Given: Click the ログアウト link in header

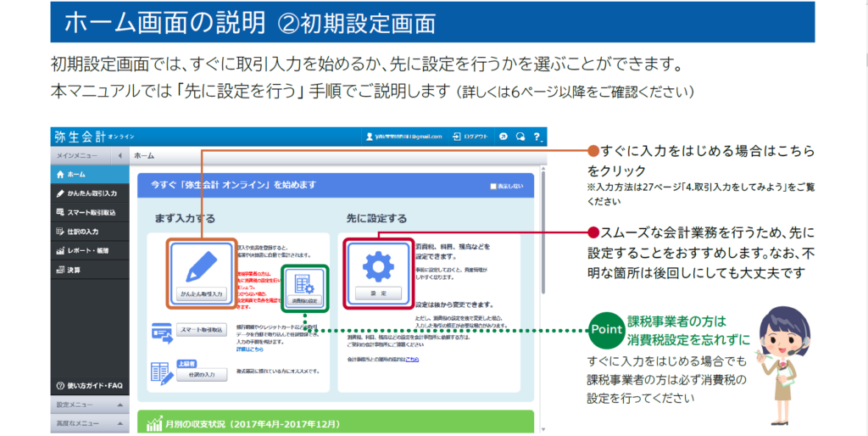Looking at the screenshot, I should coord(476,137).
